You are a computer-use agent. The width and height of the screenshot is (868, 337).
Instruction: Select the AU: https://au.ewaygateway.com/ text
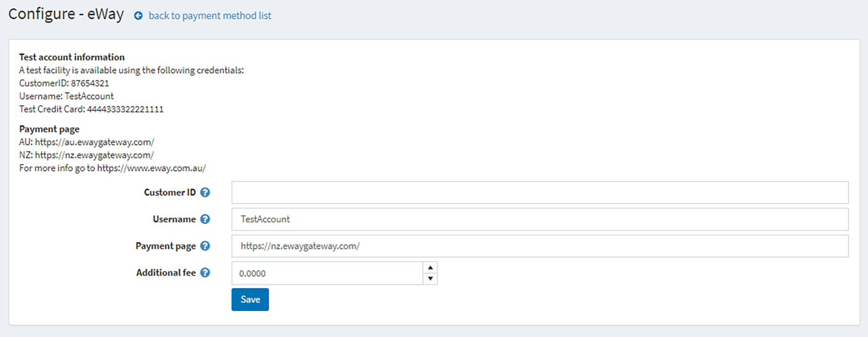coord(87,142)
